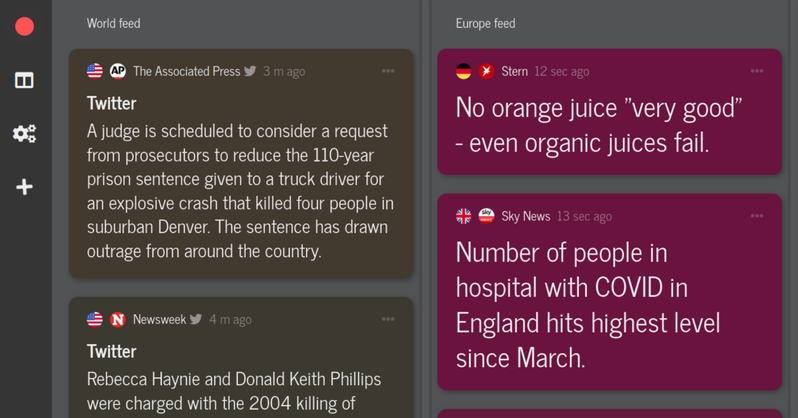The height and width of the screenshot is (418, 798).
Task: Click the Sky News logo icon
Action: pyautogui.click(x=486, y=215)
